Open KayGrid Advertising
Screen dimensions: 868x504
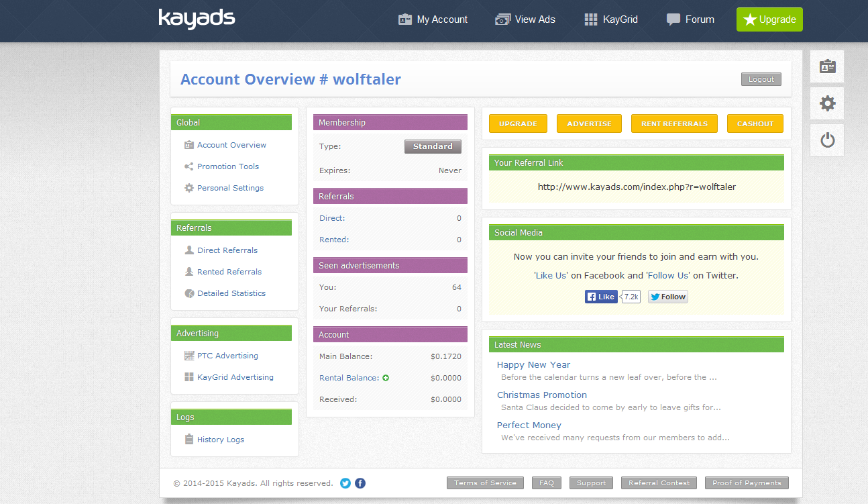click(235, 377)
